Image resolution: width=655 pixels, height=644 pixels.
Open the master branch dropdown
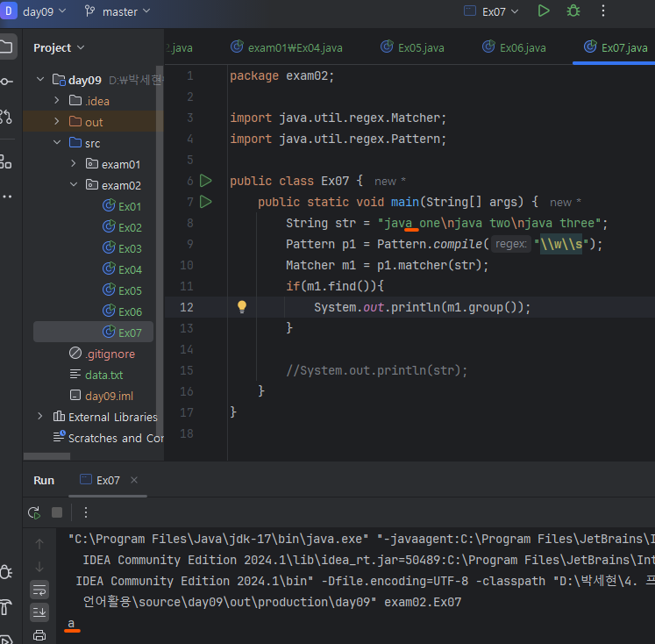(x=118, y=11)
